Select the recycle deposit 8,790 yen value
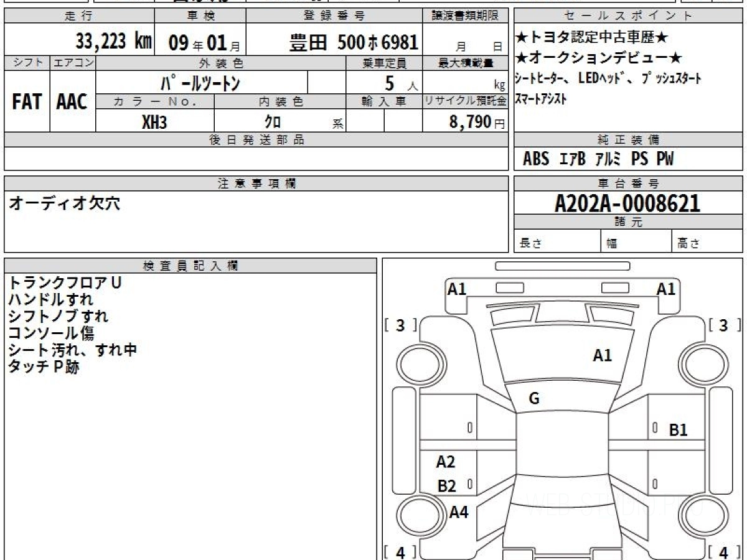This screenshot has width=747, height=560. (470, 122)
